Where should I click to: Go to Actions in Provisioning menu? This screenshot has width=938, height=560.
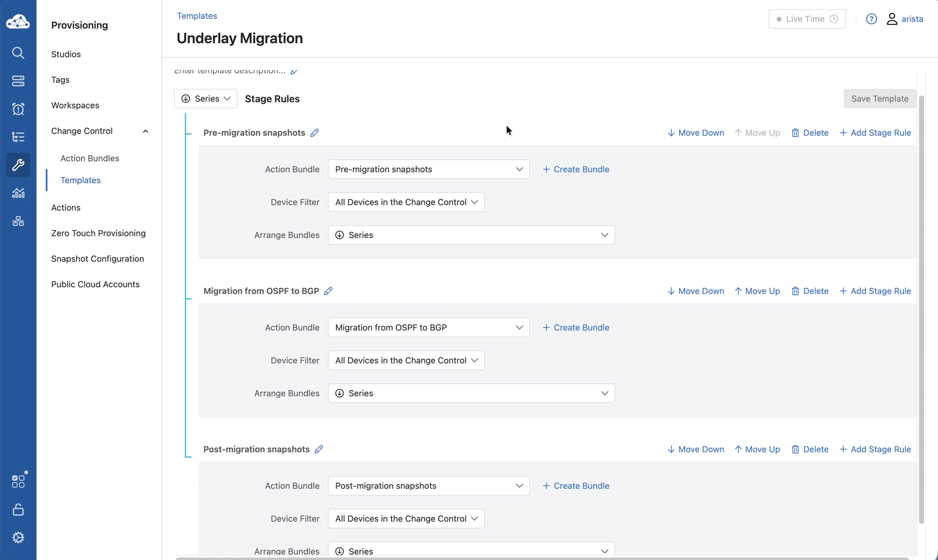coord(66,208)
